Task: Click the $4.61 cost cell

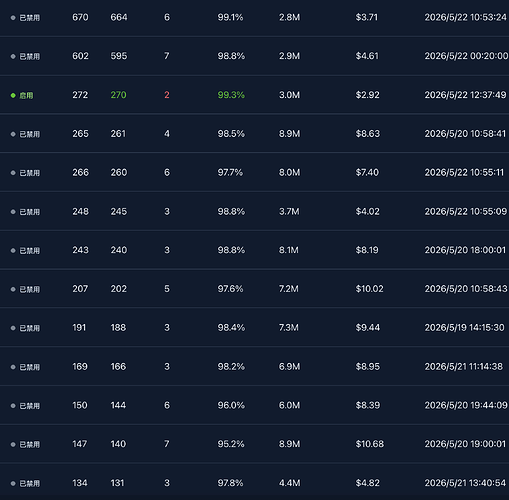Action: [367, 56]
